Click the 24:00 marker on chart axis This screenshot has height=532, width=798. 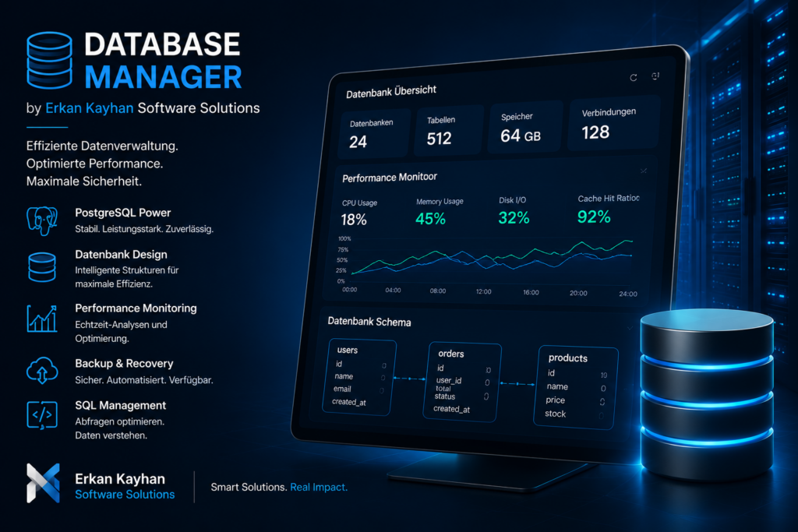click(628, 294)
